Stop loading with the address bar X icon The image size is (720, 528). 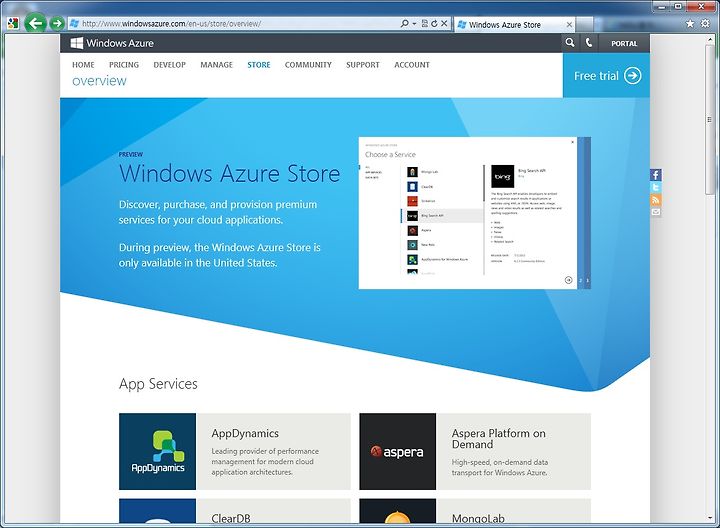pos(444,23)
